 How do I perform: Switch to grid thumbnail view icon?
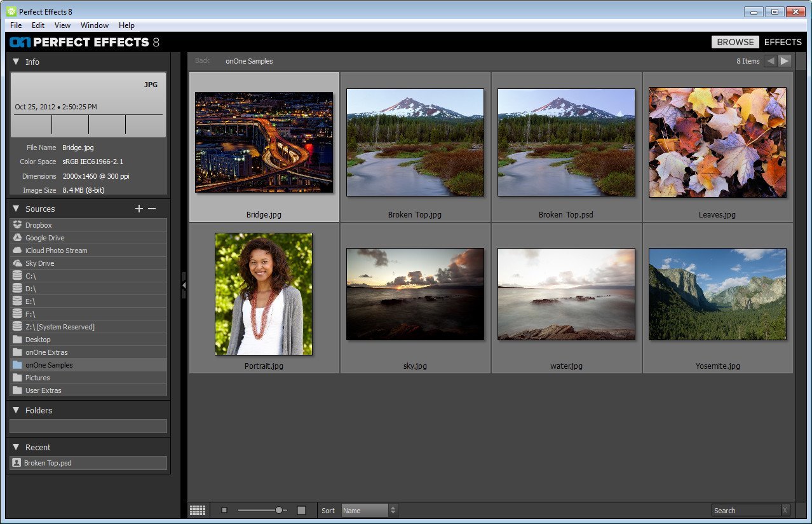click(198, 510)
